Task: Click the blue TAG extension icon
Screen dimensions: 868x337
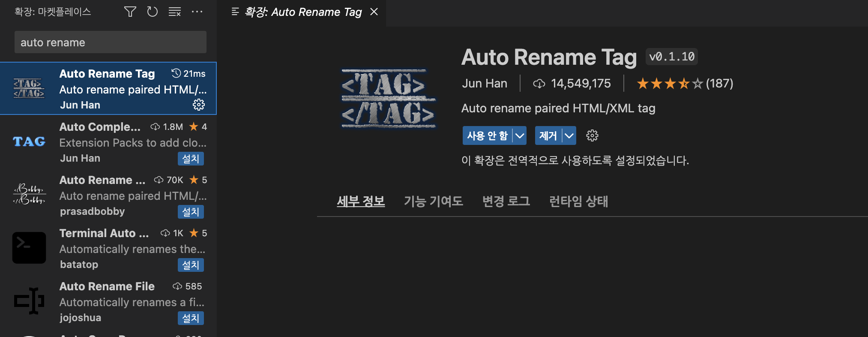Action: pos(29,141)
